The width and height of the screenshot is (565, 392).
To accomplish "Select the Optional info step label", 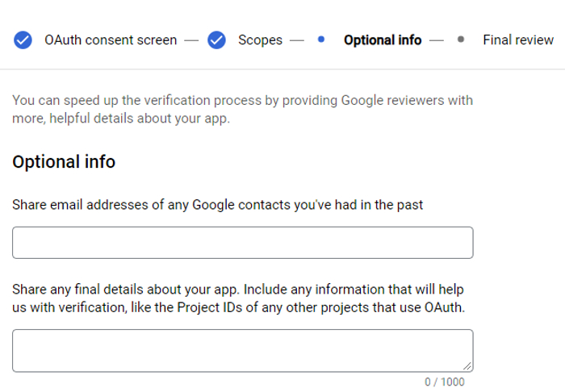I will (x=383, y=40).
